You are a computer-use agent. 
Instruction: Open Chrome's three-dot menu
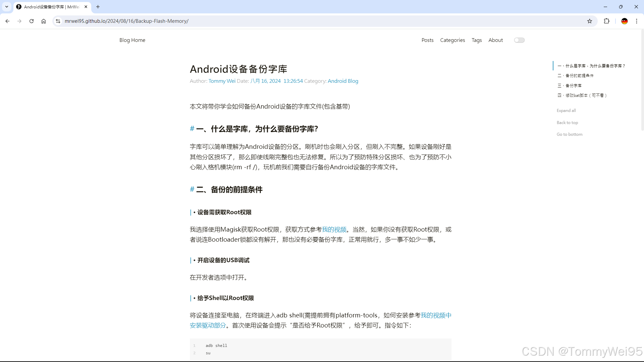pyautogui.click(x=637, y=21)
